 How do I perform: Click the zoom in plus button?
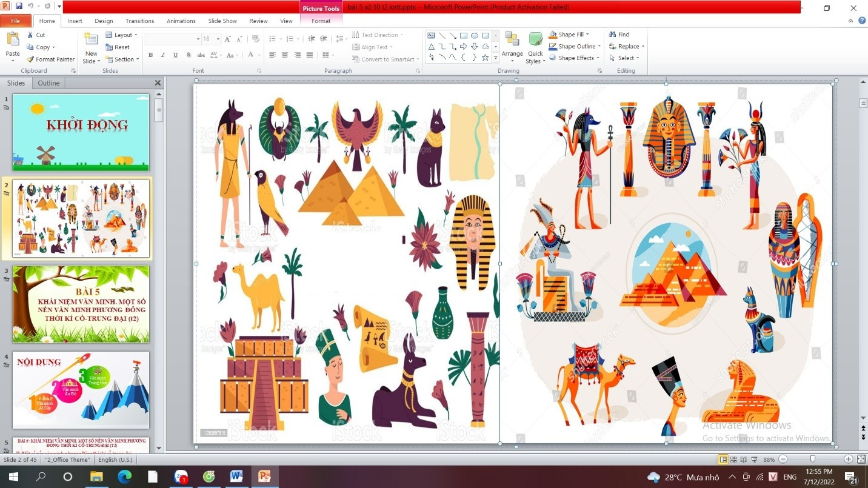(x=849, y=460)
